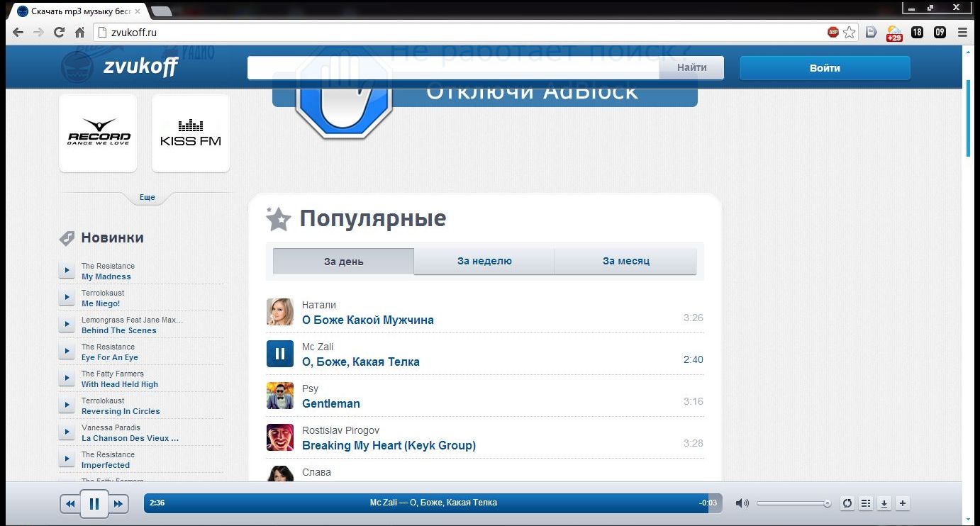
Task: Mute the player with the speaker icon
Action: pos(742,503)
